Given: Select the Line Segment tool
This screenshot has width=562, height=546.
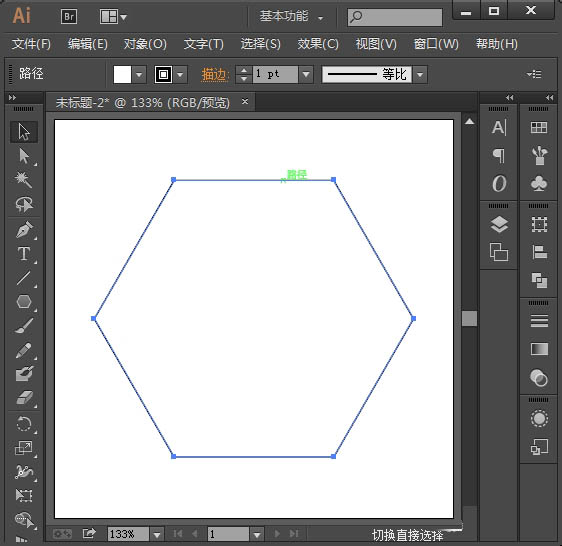Looking at the screenshot, I should [24, 278].
